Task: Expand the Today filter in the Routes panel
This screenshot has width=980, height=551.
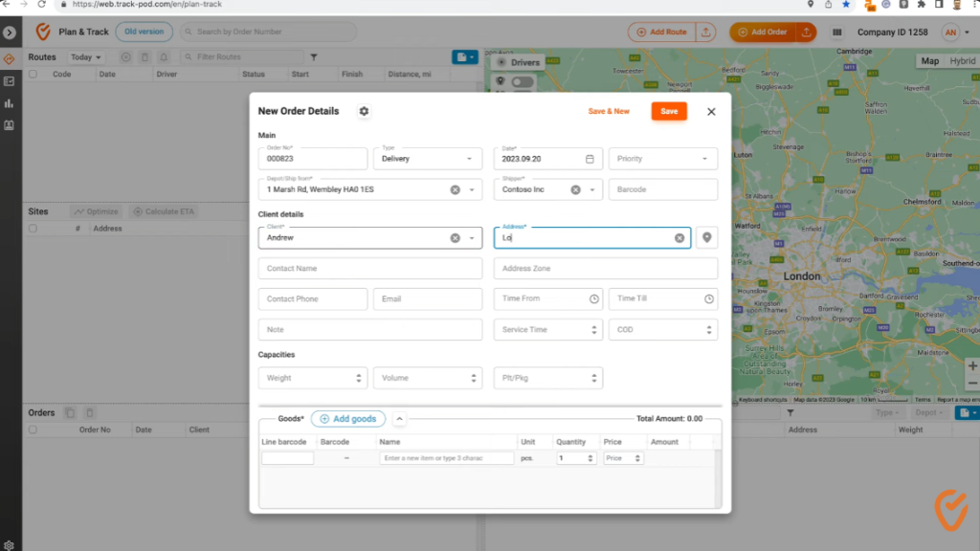Action: tap(84, 57)
